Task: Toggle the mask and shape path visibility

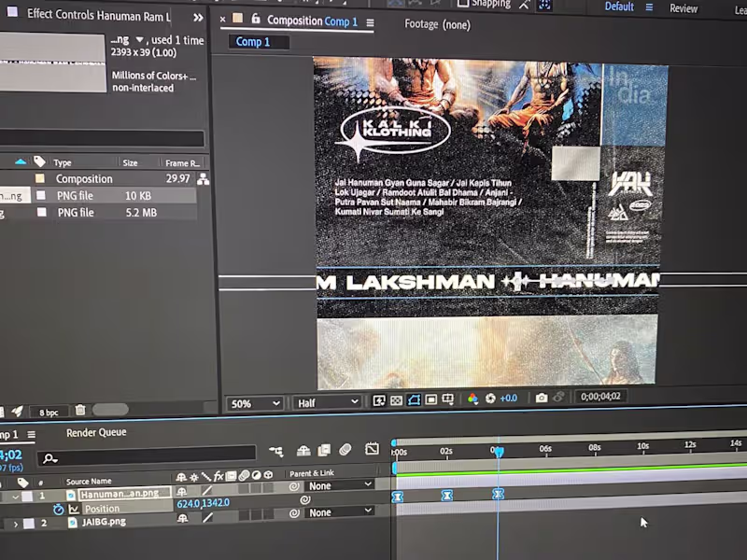Action: click(414, 400)
